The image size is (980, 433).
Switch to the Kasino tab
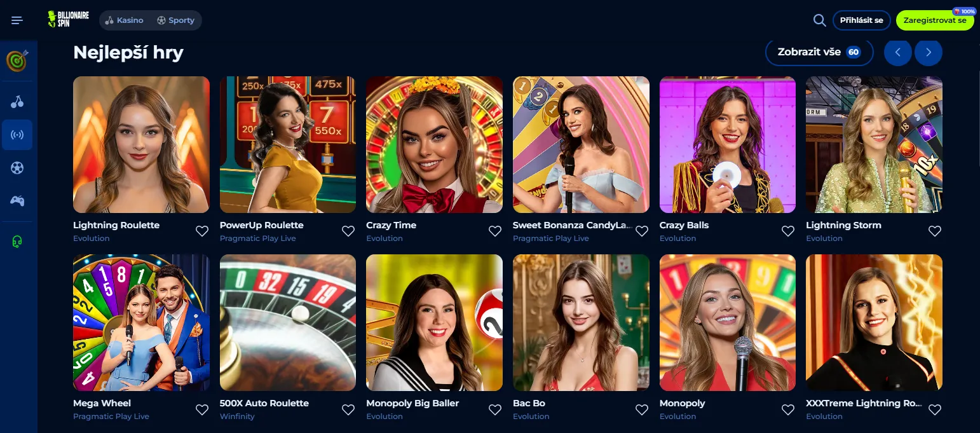(x=125, y=20)
